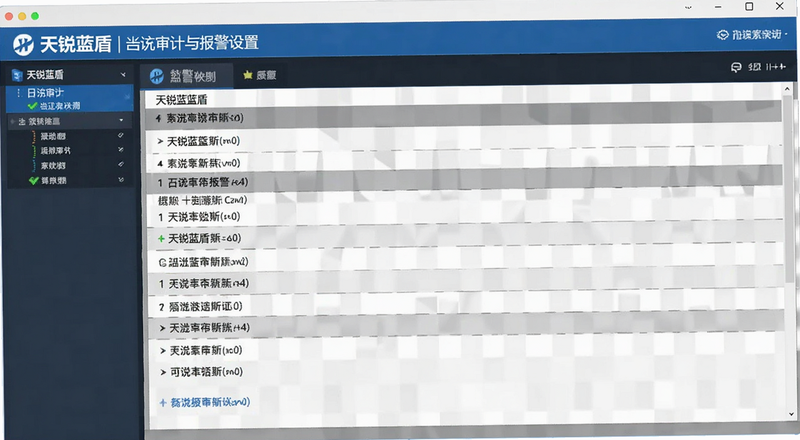Select the third child item under sidebar group
The height and width of the screenshot is (440, 800).
pyautogui.click(x=53, y=165)
